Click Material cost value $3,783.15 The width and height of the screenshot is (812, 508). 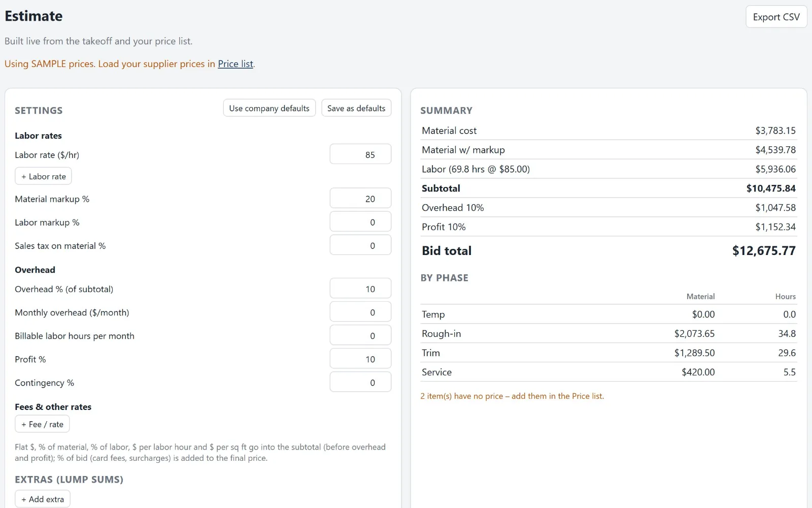click(x=775, y=131)
